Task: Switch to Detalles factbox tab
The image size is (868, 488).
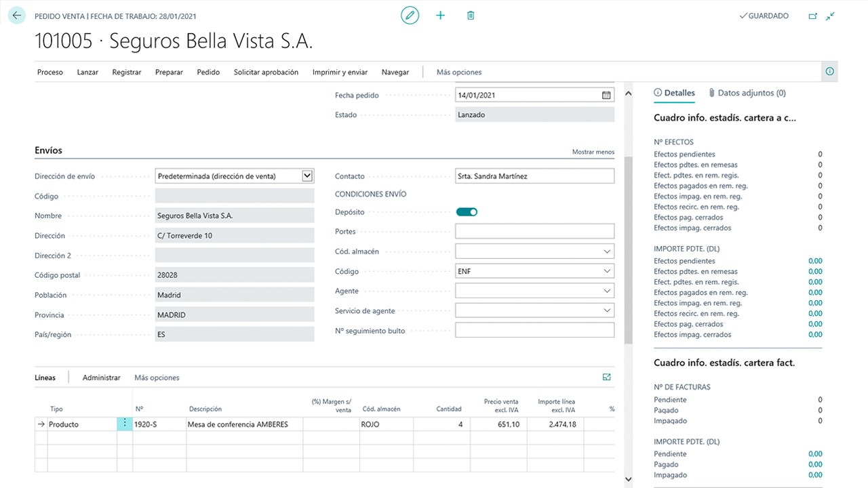Action: (x=674, y=93)
